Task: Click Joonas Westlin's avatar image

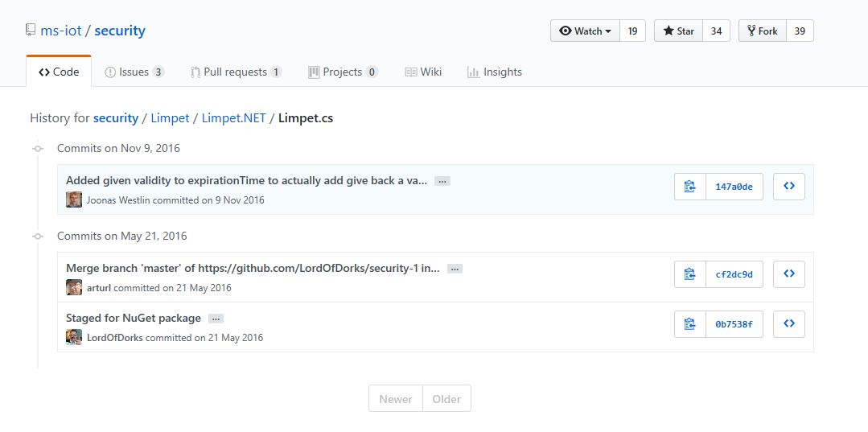Action: coord(74,200)
